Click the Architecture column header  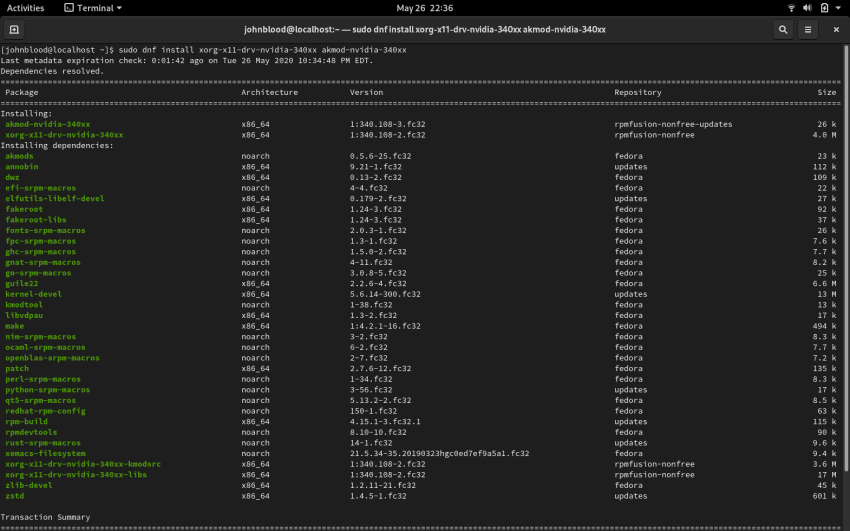tap(269, 92)
